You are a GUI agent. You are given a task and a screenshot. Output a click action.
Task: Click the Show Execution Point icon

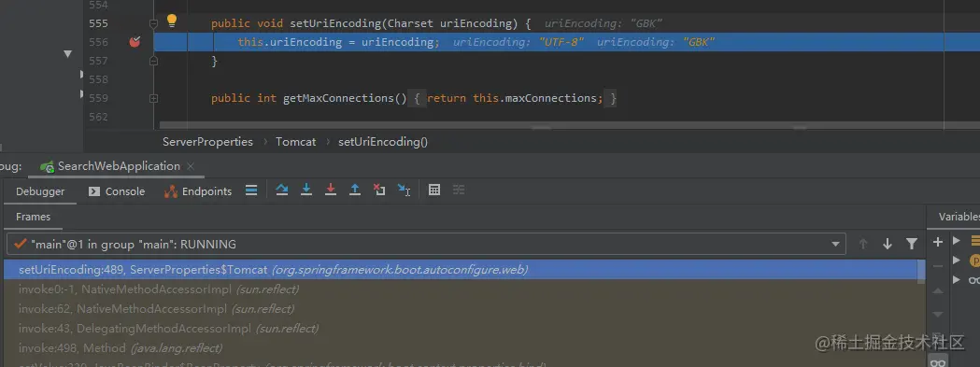[251, 191]
